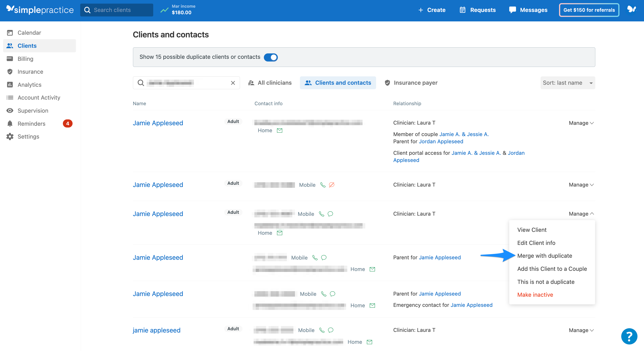Open the Insurance payer filter
Viewport: 644px width, 351px height.
tap(411, 83)
